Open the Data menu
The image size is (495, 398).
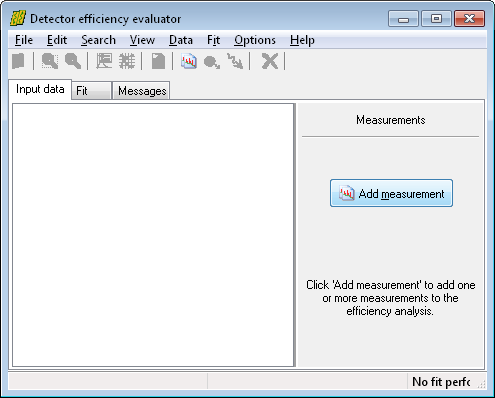pyautogui.click(x=181, y=40)
